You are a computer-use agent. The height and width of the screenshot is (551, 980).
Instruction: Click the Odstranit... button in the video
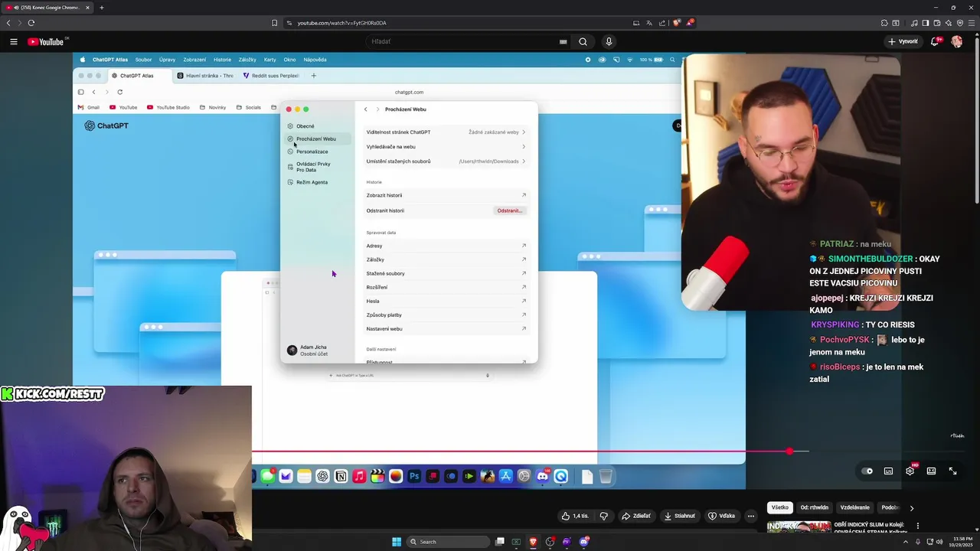tap(510, 210)
